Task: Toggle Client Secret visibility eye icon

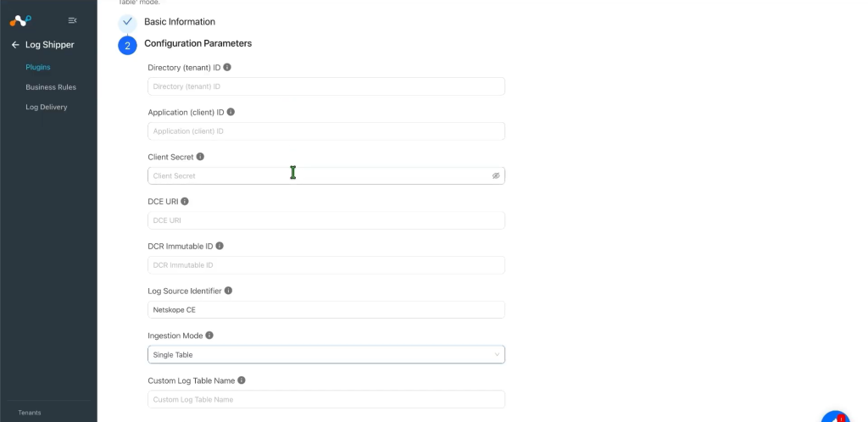Action: click(496, 176)
